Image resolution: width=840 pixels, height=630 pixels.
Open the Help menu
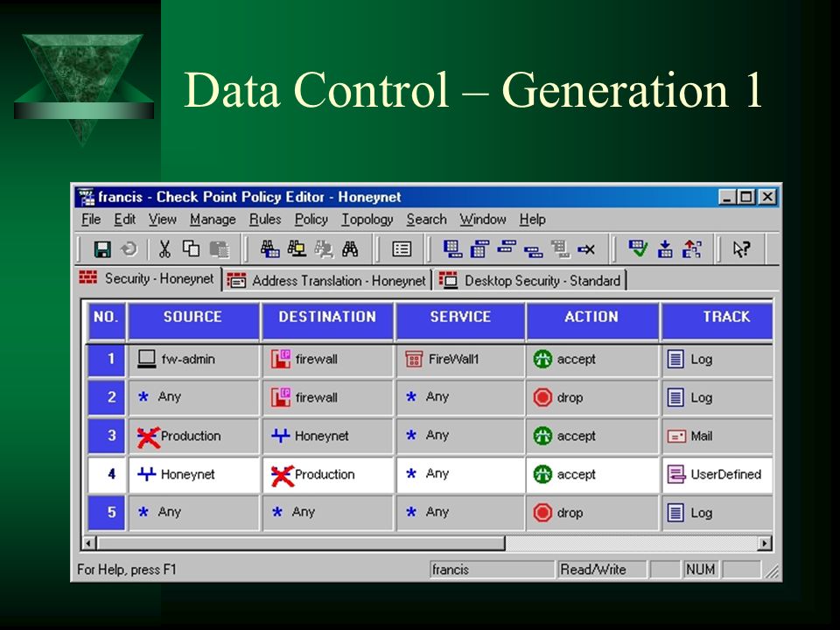click(533, 220)
